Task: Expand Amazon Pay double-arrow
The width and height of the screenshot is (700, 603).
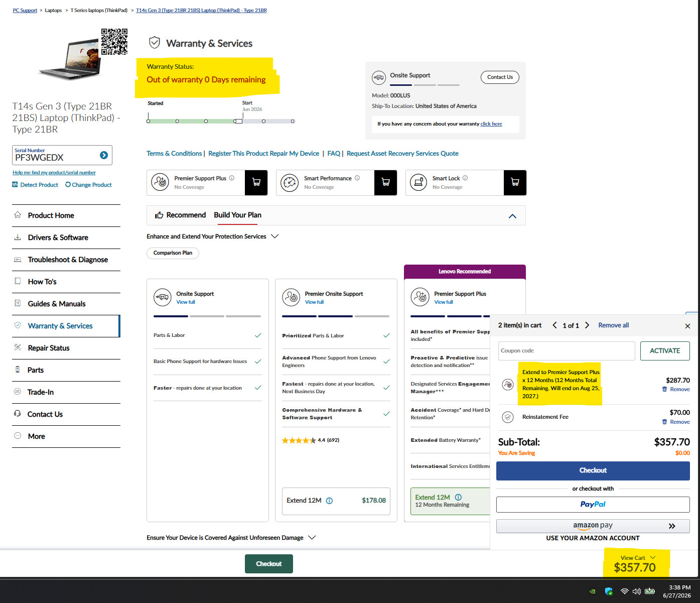Action: pyautogui.click(x=672, y=526)
